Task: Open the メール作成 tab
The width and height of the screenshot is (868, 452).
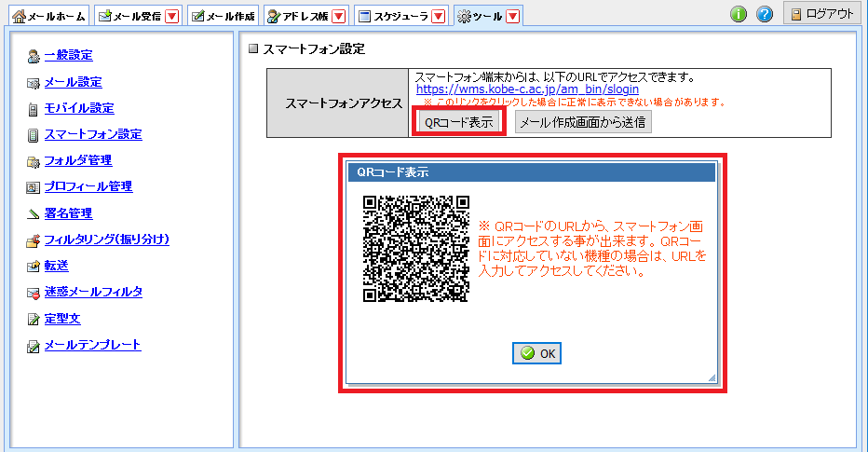Action: click(x=224, y=16)
